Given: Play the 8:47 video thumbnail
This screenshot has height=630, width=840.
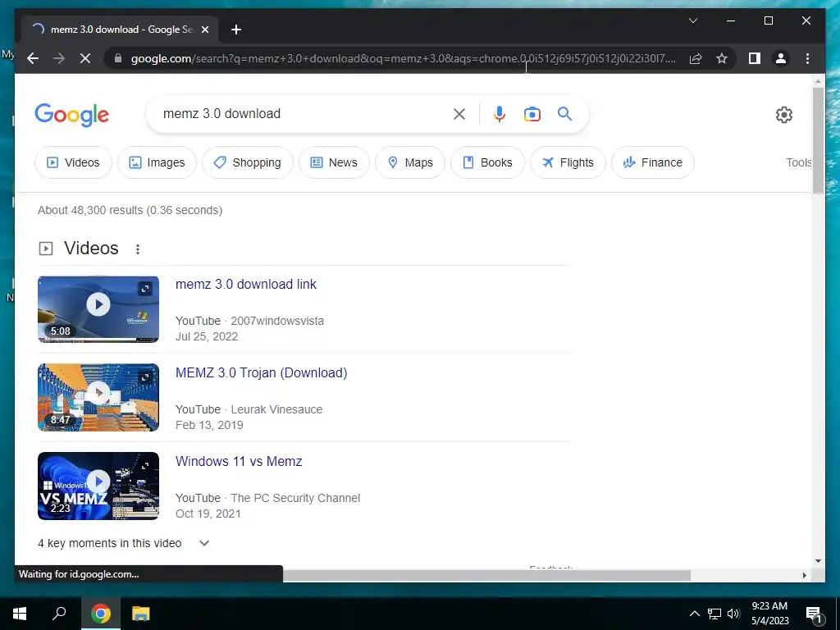Looking at the screenshot, I should pyautogui.click(x=98, y=398).
